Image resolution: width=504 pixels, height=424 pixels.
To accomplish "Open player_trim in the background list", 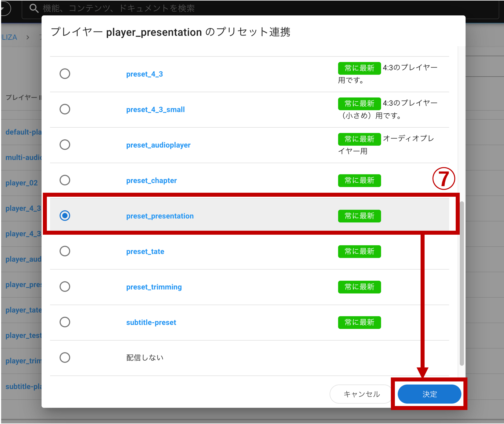I will point(24,361).
